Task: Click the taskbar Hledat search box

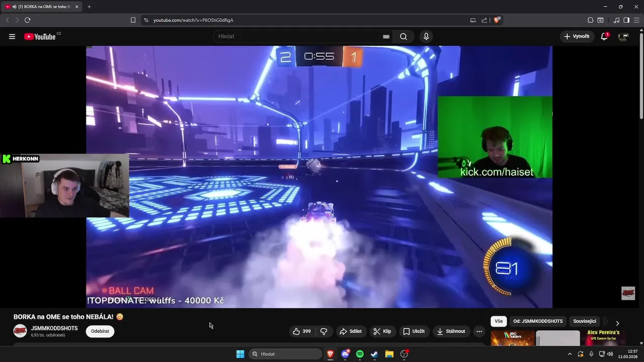Action: (285, 354)
